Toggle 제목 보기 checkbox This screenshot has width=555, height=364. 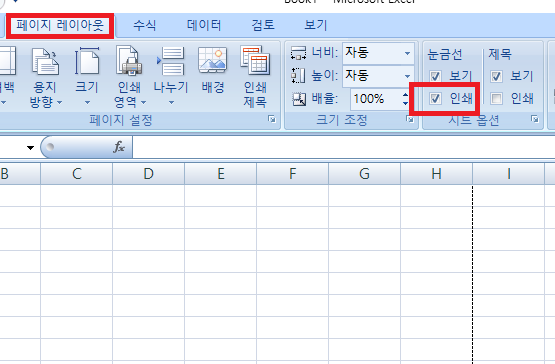pos(496,76)
